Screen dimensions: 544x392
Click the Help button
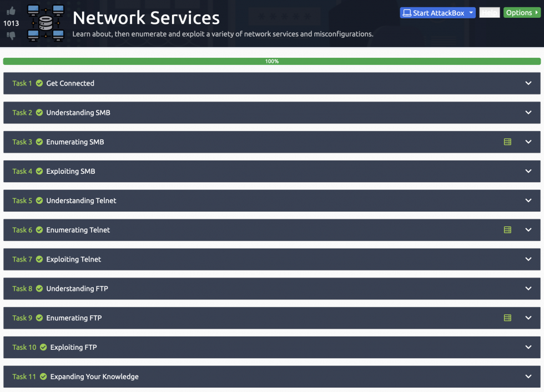pyautogui.click(x=489, y=12)
